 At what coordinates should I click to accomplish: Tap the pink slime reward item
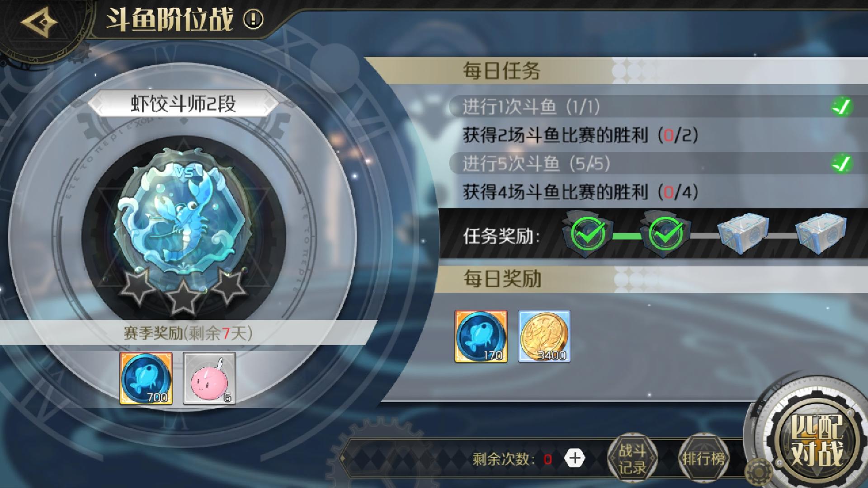click(x=209, y=378)
